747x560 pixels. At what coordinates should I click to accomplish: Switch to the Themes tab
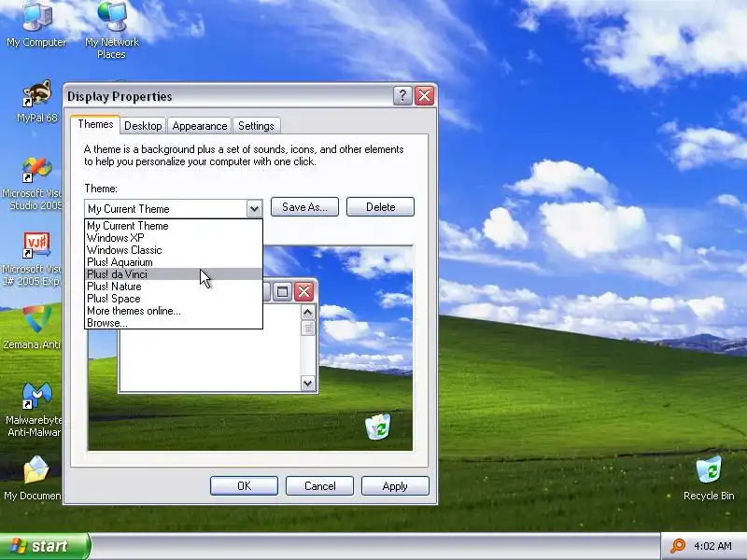click(95, 125)
